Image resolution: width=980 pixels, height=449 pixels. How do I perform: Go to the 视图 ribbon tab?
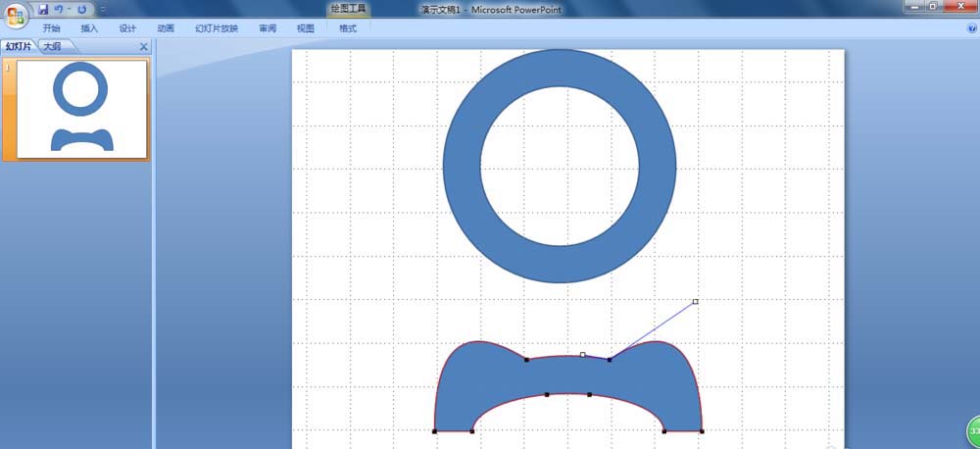[305, 28]
